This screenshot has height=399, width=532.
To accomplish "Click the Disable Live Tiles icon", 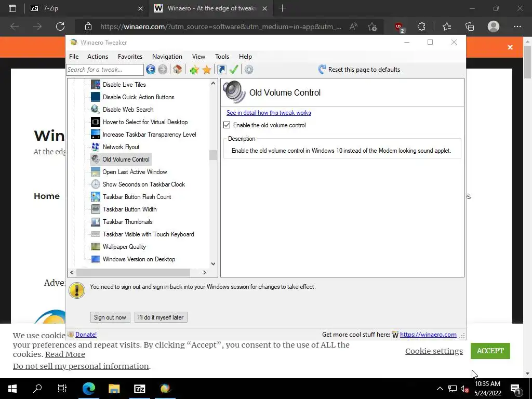I will (x=96, y=85).
